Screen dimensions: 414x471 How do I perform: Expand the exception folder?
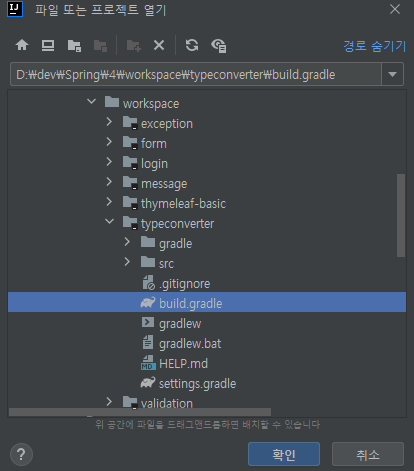109,122
